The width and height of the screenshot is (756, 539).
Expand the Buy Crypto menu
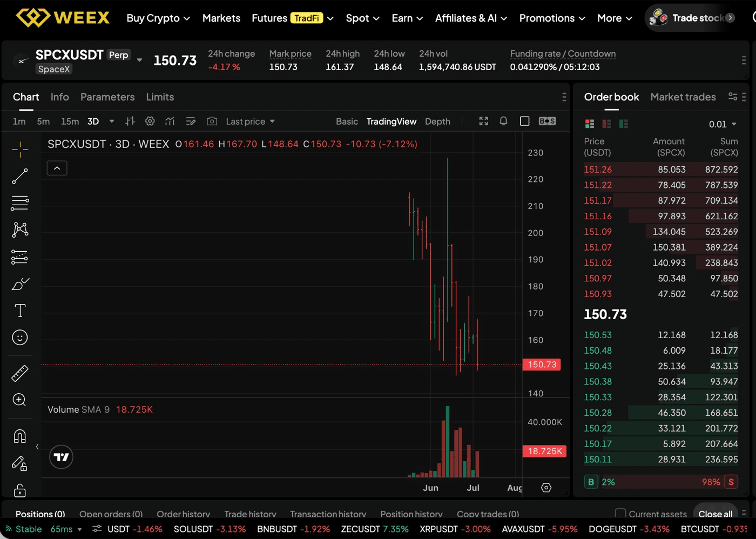click(x=158, y=18)
